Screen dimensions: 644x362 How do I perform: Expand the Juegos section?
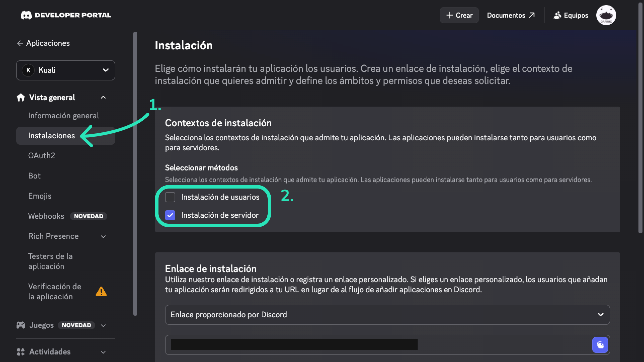103,325
